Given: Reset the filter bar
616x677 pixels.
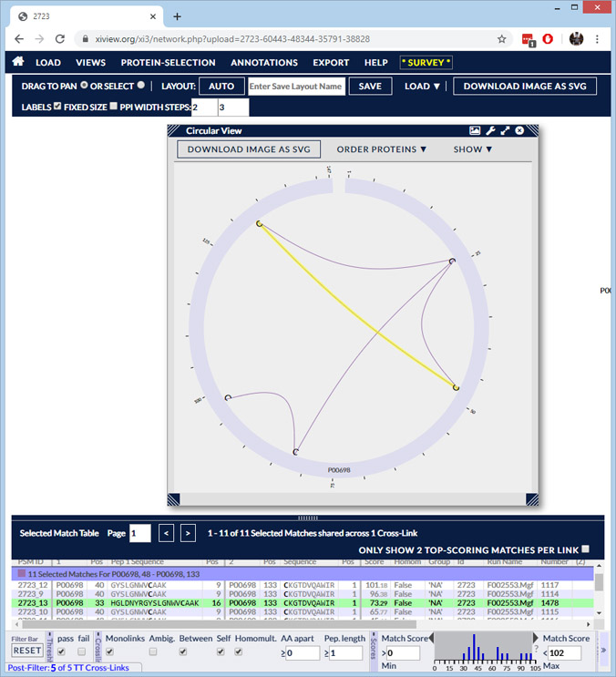Looking at the screenshot, I should (26, 651).
